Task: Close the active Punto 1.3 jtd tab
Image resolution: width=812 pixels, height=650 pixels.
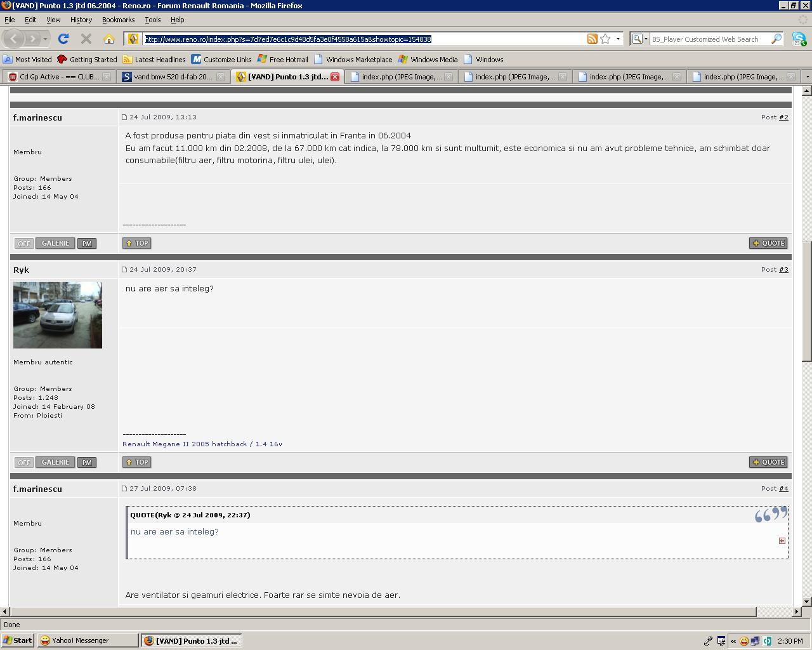Action: pos(335,77)
